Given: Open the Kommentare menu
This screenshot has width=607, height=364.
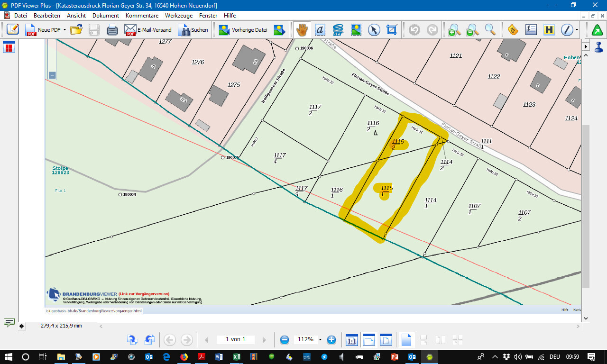Looking at the screenshot, I should 143,16.
